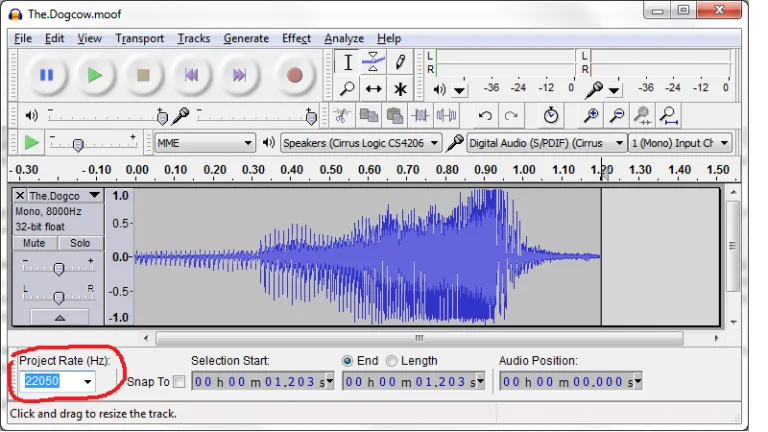Image resolution: width=768 pixels, height=432 pixels.
Task: Open Audio Position time format dropdown
Action: click(638, 381)
